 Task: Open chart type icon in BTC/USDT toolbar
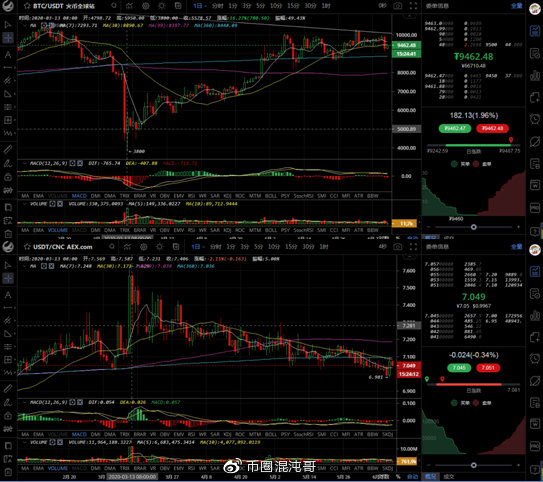pyautogui.click(x=129, y=6)
